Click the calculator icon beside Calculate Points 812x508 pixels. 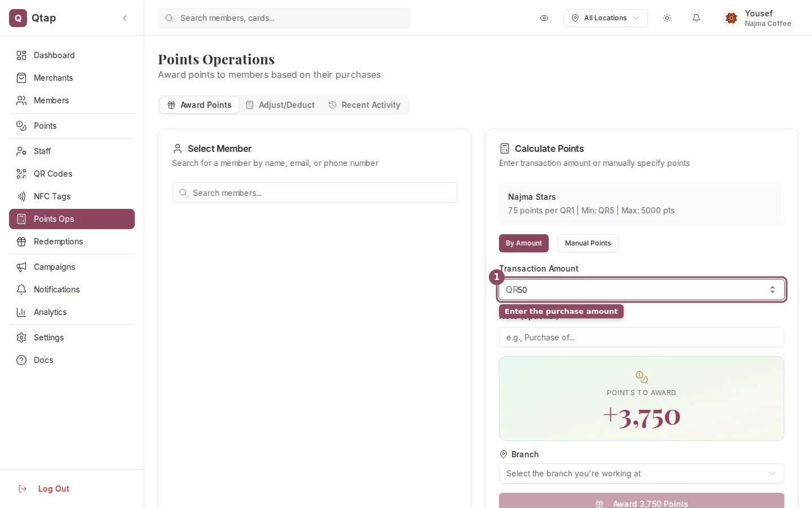pyautogui.click(x=505, y=148)
